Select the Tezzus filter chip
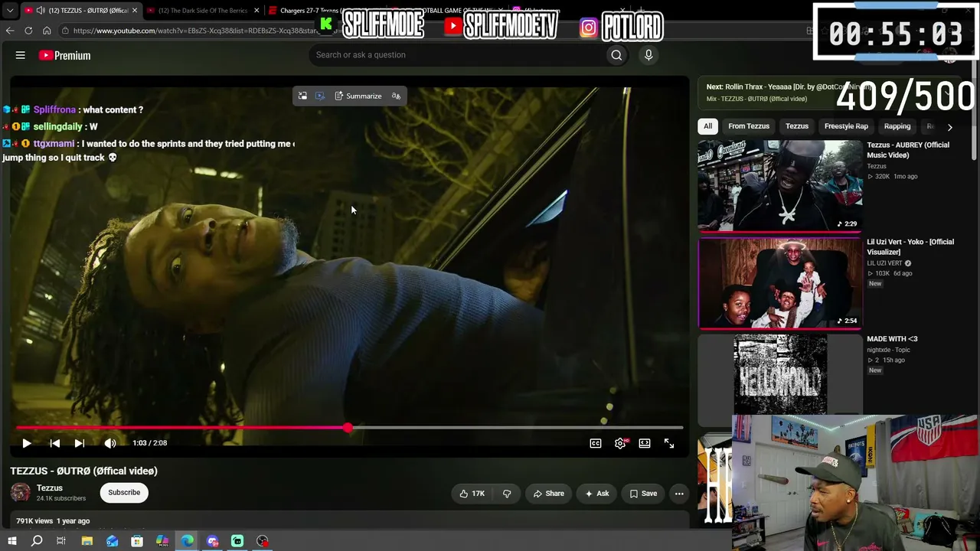Screen dimensions: 980x551 pos(797,126)
